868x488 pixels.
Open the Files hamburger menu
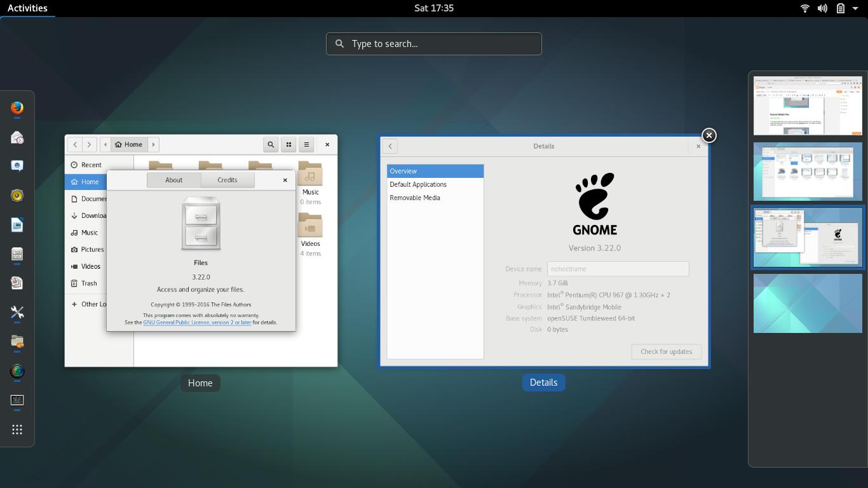point(306,144)
